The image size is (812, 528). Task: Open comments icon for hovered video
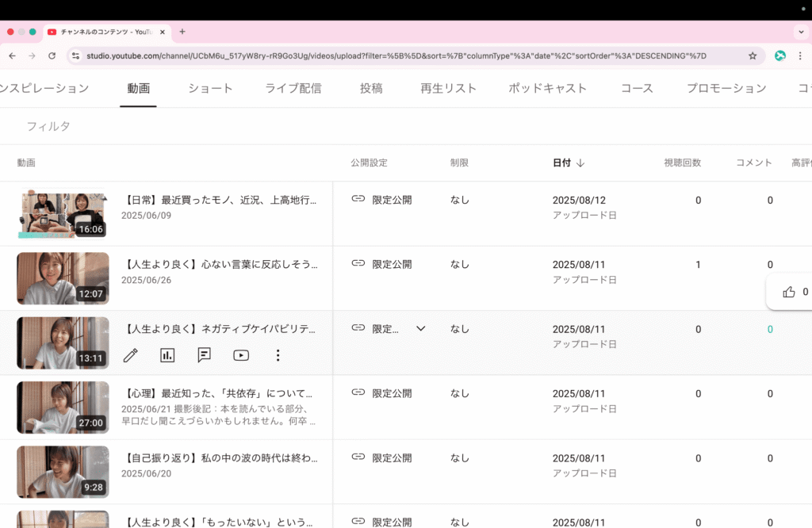205,355
